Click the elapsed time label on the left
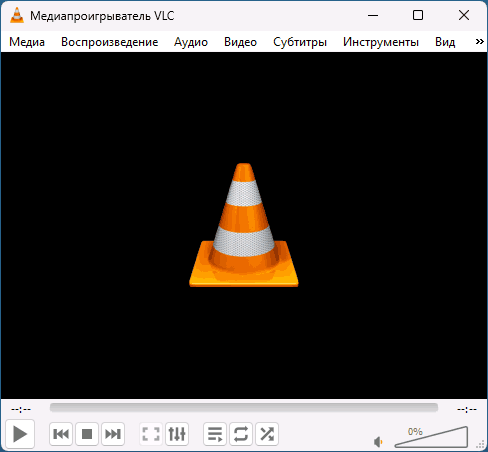This screenshot has height=452, width=488. tap(21, 409)
